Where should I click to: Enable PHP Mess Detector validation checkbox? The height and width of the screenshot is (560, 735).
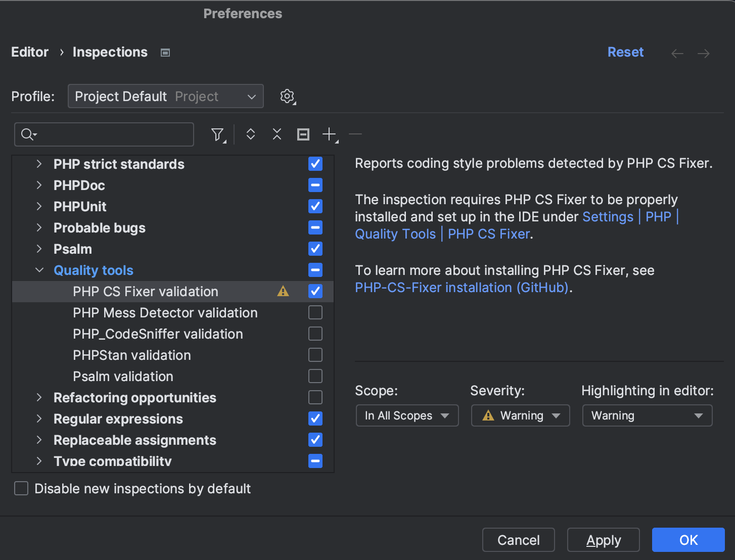click(315, 313)
